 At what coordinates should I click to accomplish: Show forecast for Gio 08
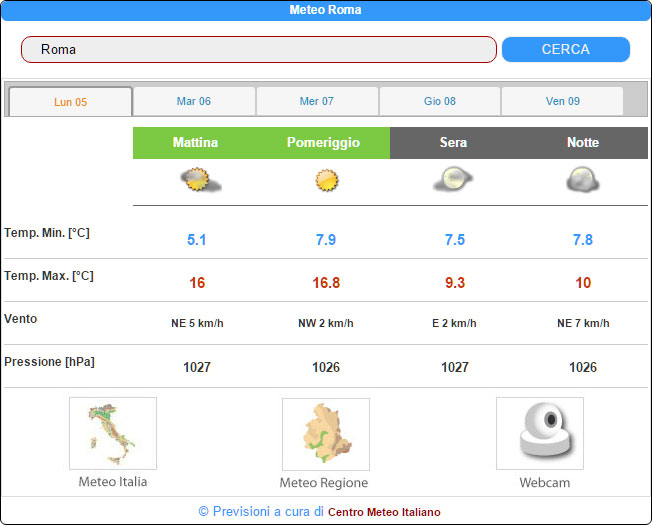click(x=440, y=101)
